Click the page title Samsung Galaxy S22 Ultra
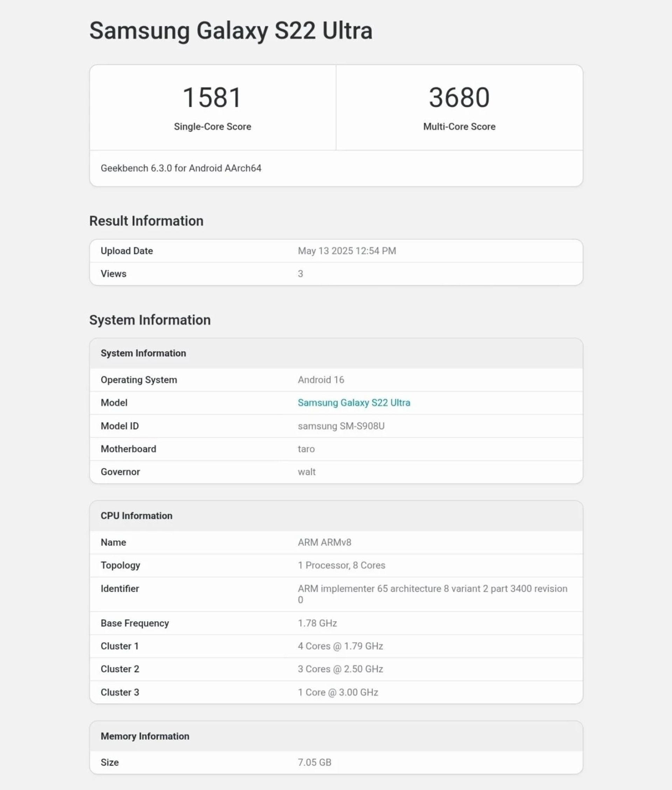 point(231,30)
